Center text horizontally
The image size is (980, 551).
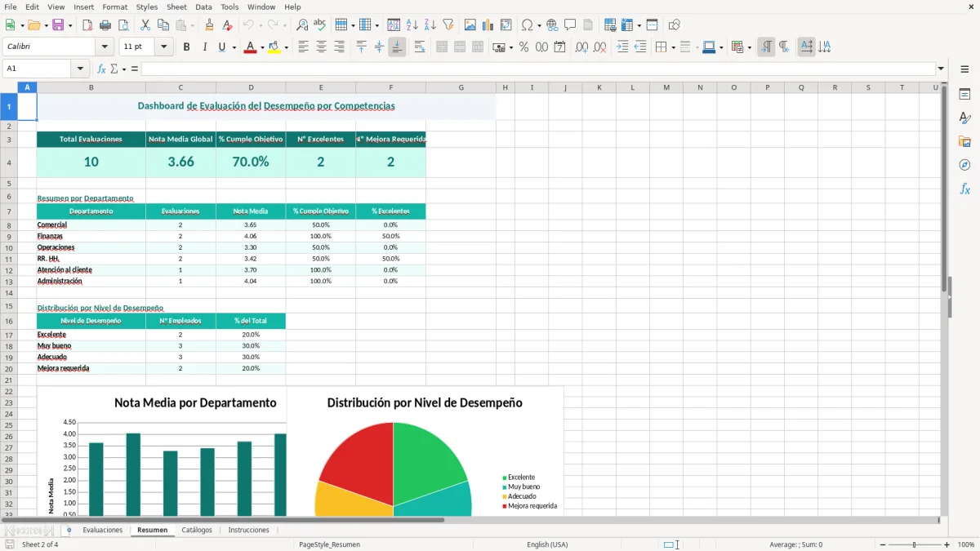pos(321,47)
